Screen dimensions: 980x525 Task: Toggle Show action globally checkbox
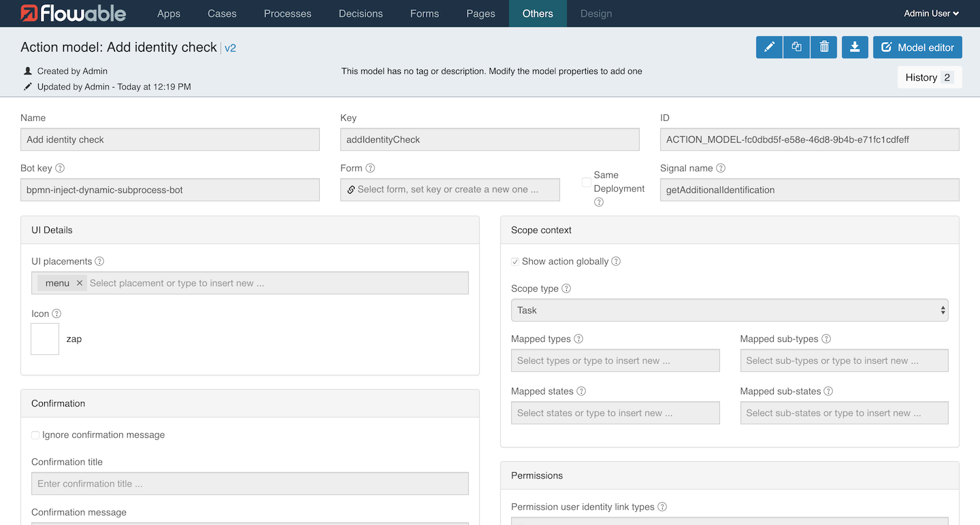pyautogui.click(x=515, y=261)
